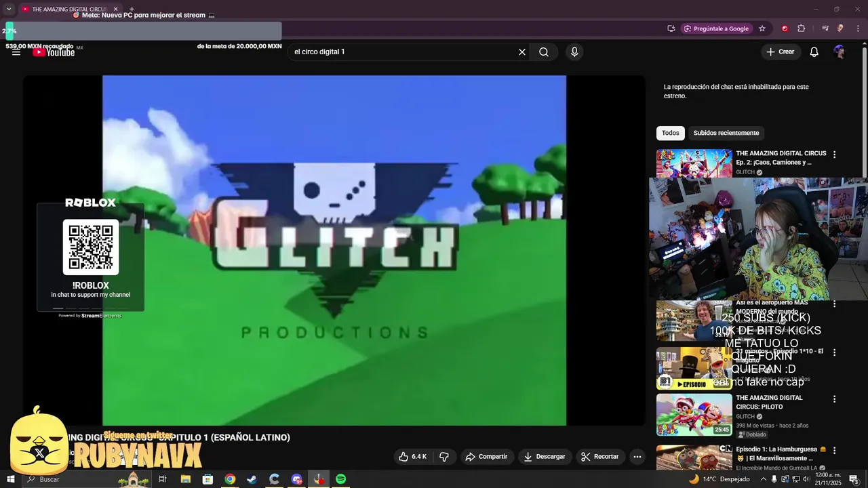Click the red extension icon in the toolbar
This screenshot has width=868, height=488.
(x=785, y=28)
